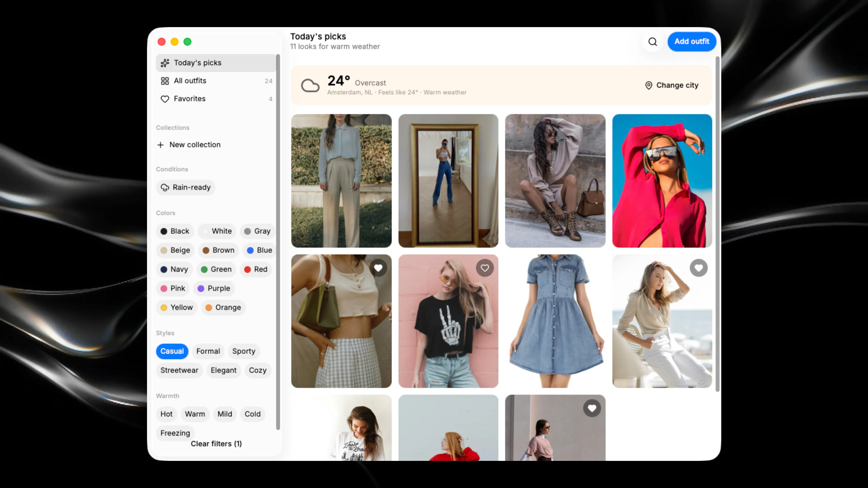Filter outfits by Pink color
This screenshot has width=868, height=488.
[x=173, y=289]
